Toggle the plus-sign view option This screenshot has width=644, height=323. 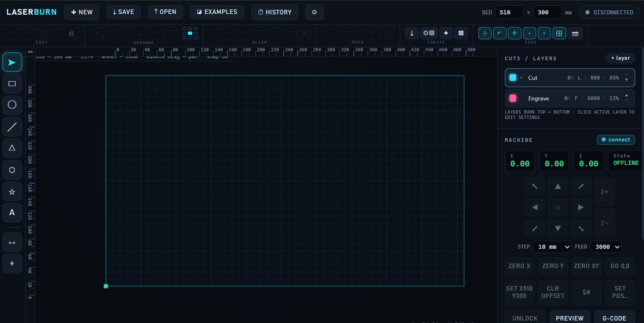click(x=514, y=33)
